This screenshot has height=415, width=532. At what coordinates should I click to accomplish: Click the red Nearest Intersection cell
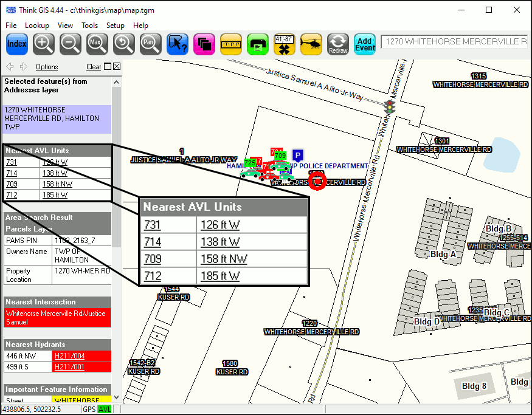(x=57, y=318)
